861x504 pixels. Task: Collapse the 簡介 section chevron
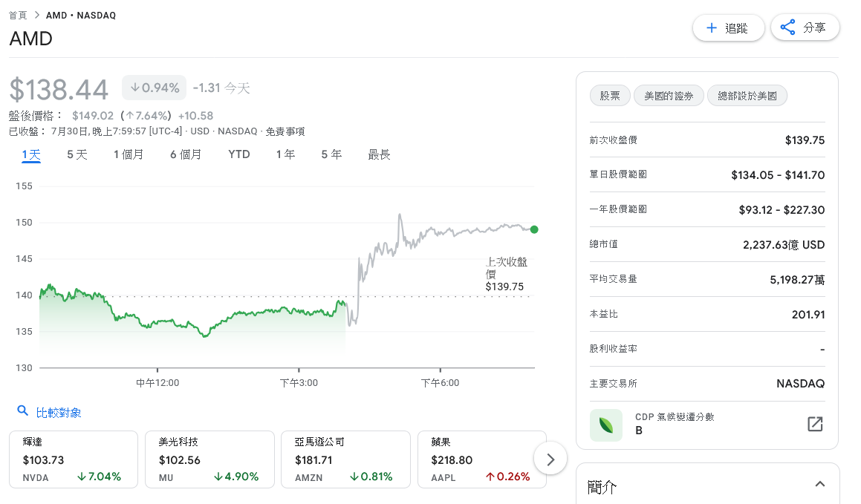point(819,485)
